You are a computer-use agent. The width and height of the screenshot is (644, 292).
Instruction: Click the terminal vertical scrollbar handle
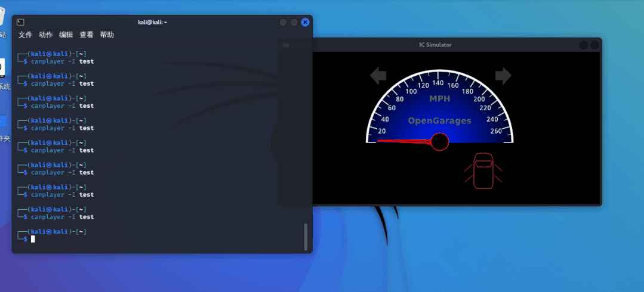[305, 237]
